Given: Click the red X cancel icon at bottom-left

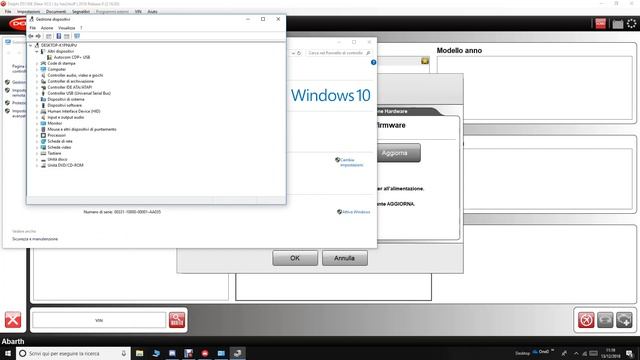Looking at the screenshot, I should pos(13,320).
